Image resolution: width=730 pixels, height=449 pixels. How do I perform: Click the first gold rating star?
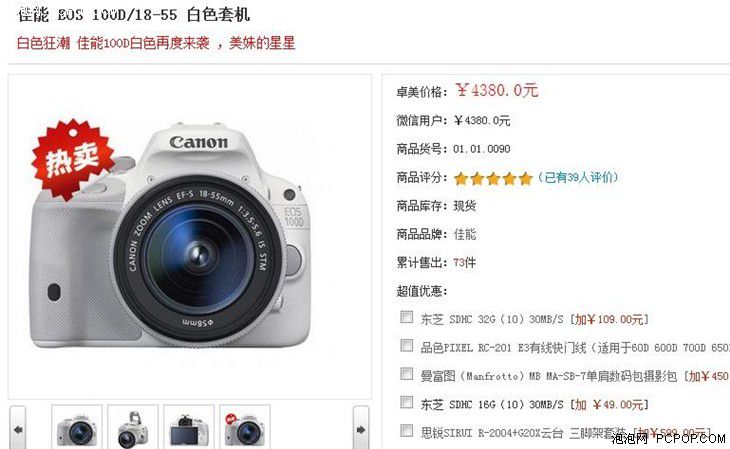[461, 178]
